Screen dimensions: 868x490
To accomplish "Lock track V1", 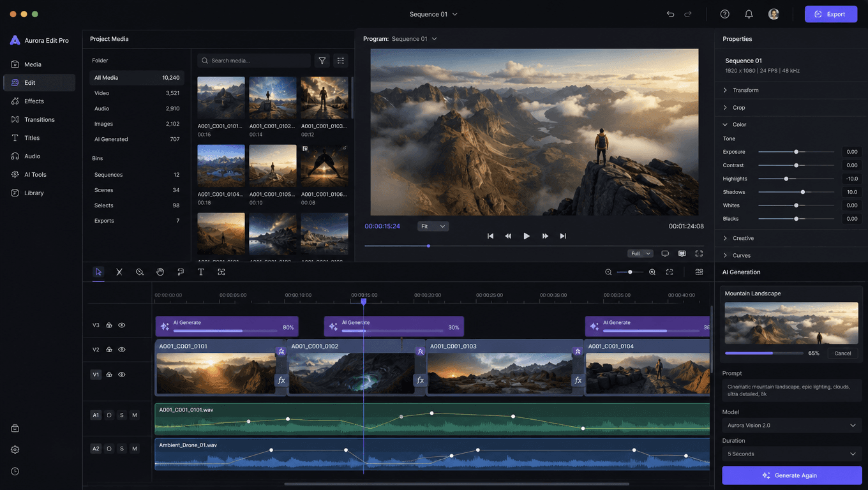I will click(x=109, y=375).
